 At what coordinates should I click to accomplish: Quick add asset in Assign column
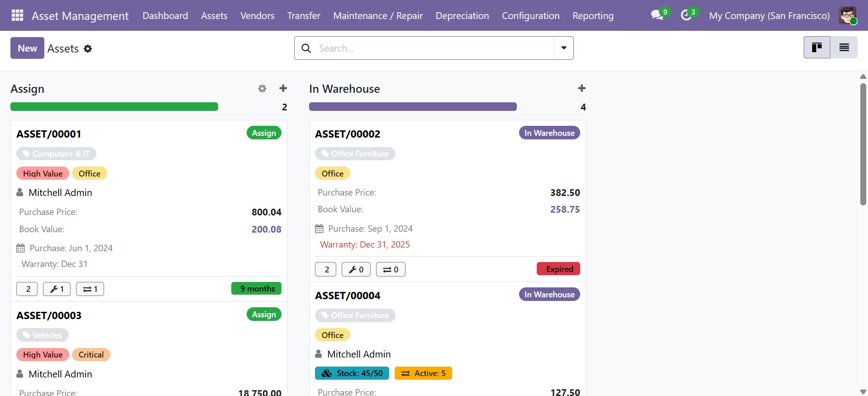(283, 88)
